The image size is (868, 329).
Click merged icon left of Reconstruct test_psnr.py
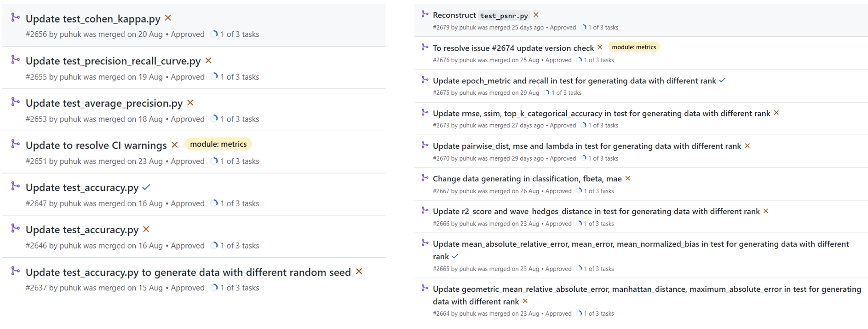point(425,15)
